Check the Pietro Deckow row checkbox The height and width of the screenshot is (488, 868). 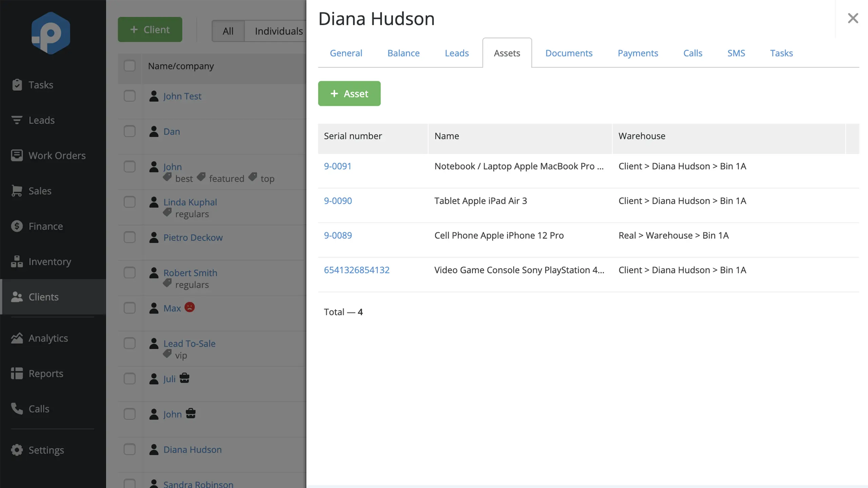point(130,237)
